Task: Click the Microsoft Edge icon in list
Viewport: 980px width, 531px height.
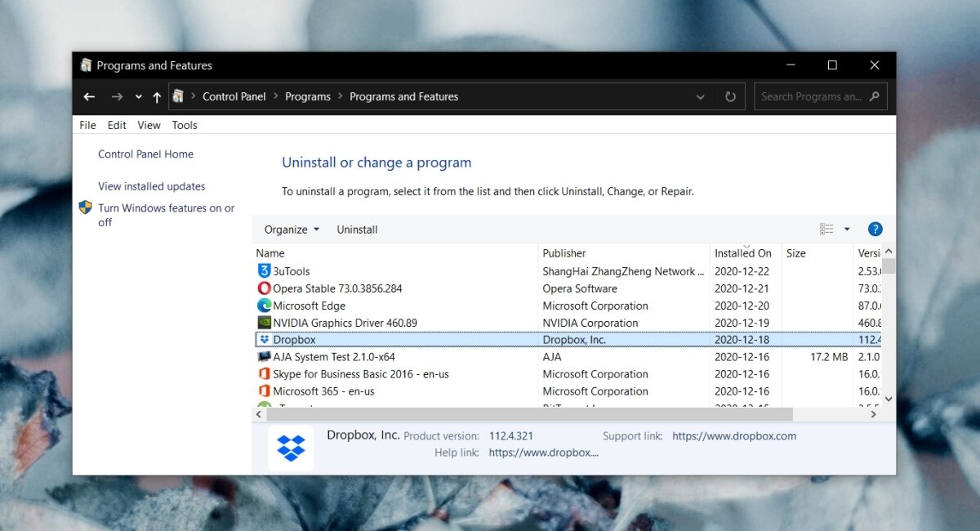Action: (264, 306)
